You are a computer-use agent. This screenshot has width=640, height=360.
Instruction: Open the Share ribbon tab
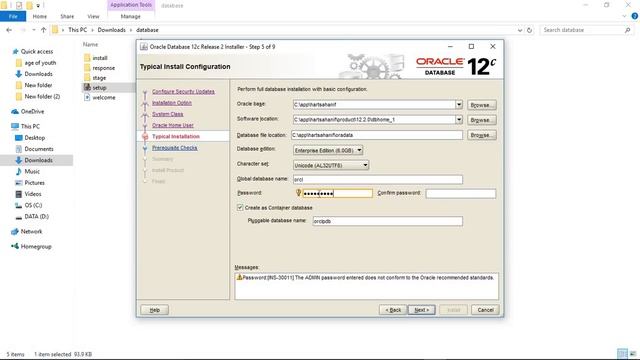click(67, 16)
